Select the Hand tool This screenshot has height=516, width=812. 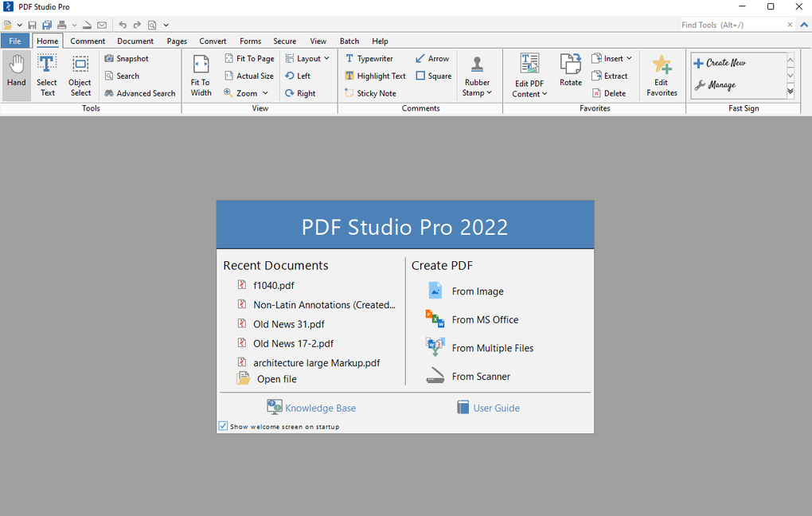(16, 74)
